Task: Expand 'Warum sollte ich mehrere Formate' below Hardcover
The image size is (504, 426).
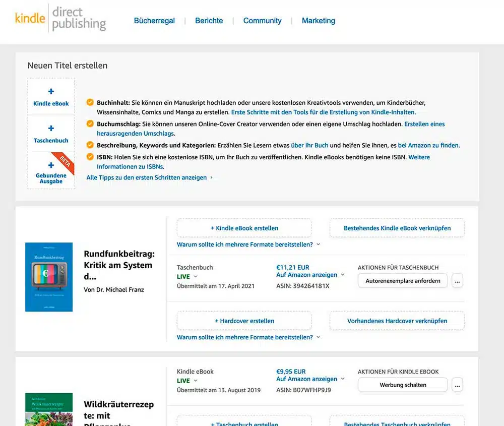Action: tap(248, 337)
